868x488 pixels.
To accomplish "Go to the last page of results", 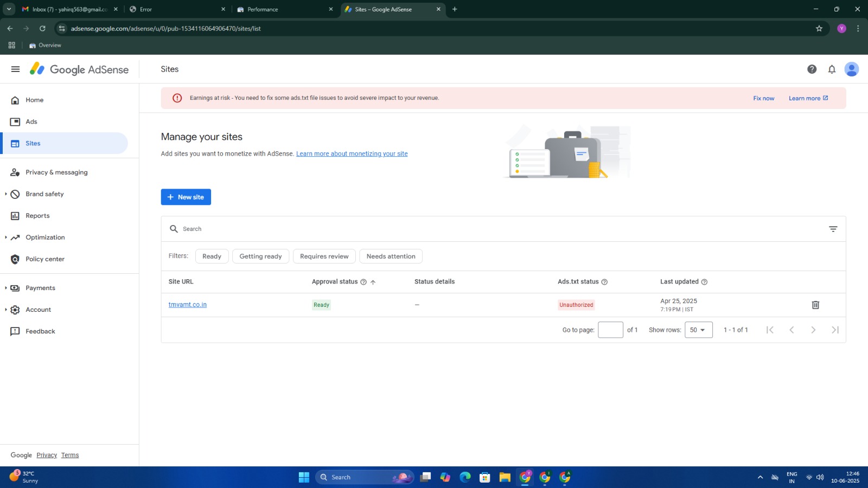I will (835, 330).
